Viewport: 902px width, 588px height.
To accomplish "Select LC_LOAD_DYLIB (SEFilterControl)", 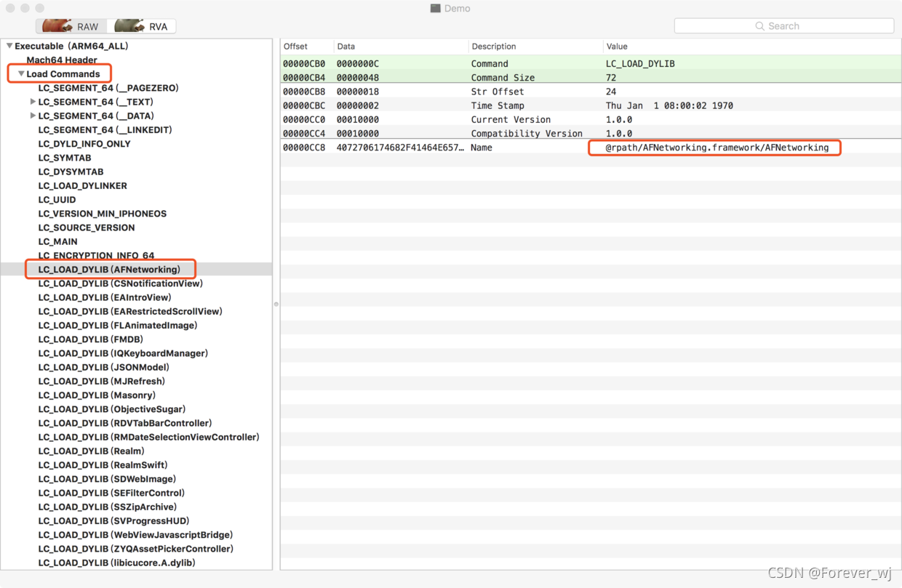I will coord(111,493).
